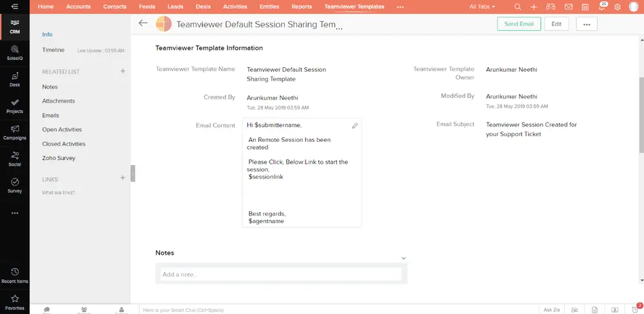
Task: Show more modules via header ellipsis
Action: coord(400,7)
